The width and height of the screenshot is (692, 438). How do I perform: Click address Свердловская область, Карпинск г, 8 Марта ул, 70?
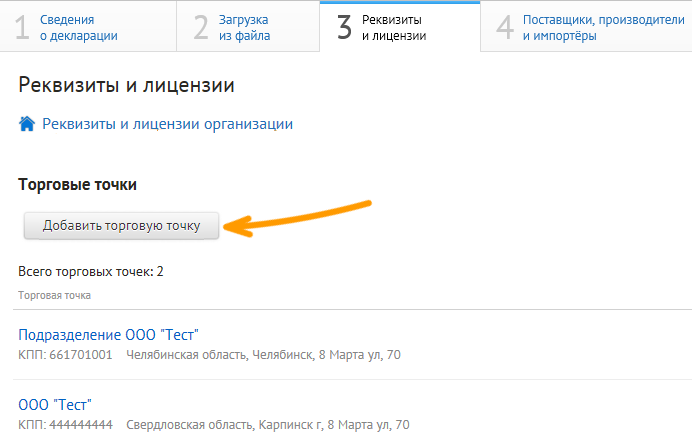tap(268, 425)
